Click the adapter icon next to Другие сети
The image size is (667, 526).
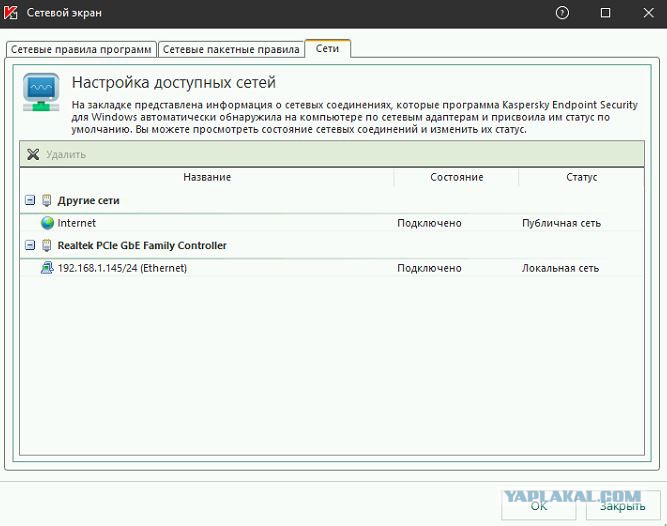(46, 200)
